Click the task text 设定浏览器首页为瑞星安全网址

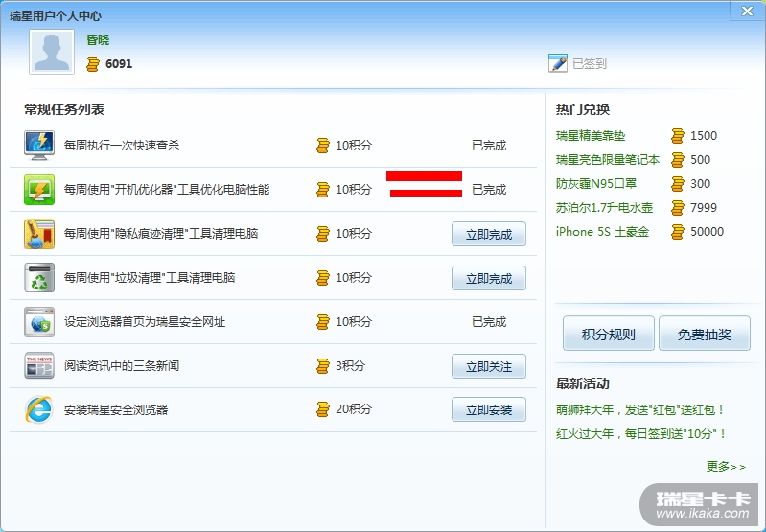pyautogui.click(x=145, y=322)
